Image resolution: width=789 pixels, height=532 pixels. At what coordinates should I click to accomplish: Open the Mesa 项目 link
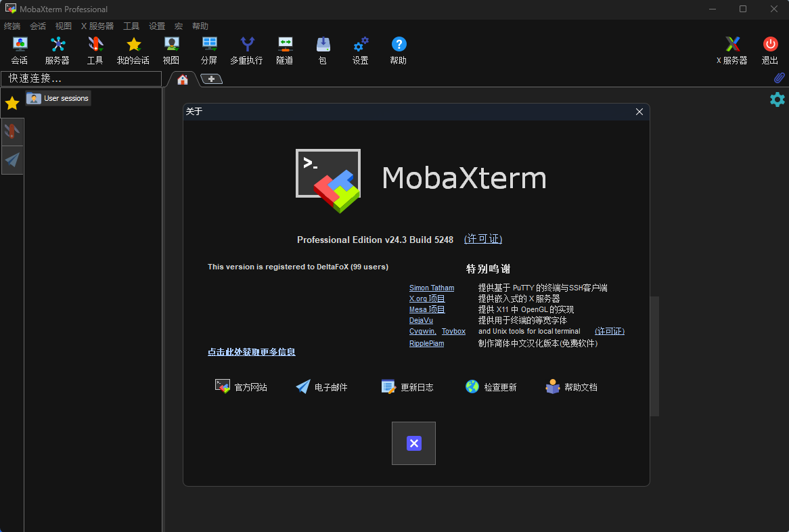coord(427,309)
